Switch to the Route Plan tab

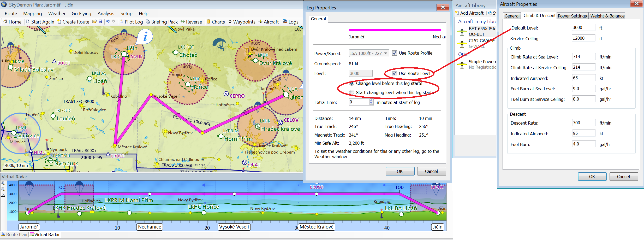[15, 235]
